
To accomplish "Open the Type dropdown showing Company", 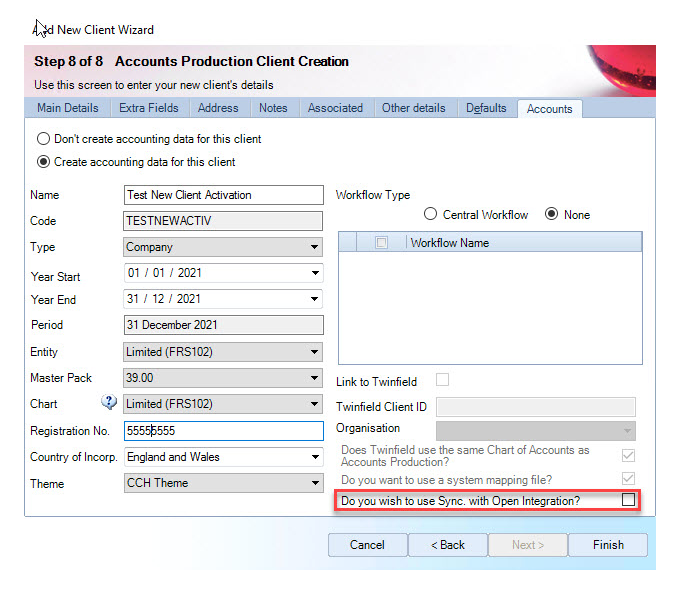I will pyautogui.click(x=315, y=247).
